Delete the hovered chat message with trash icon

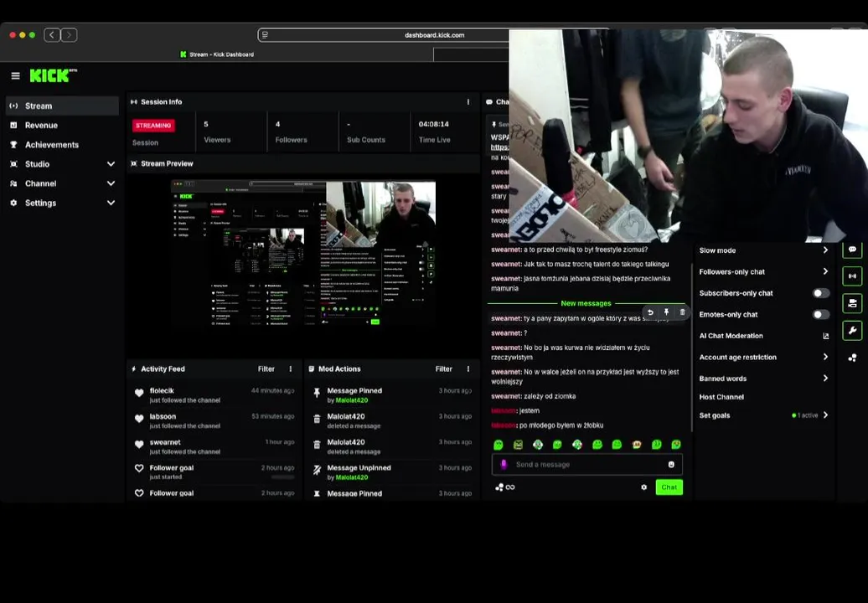point(683,312)
